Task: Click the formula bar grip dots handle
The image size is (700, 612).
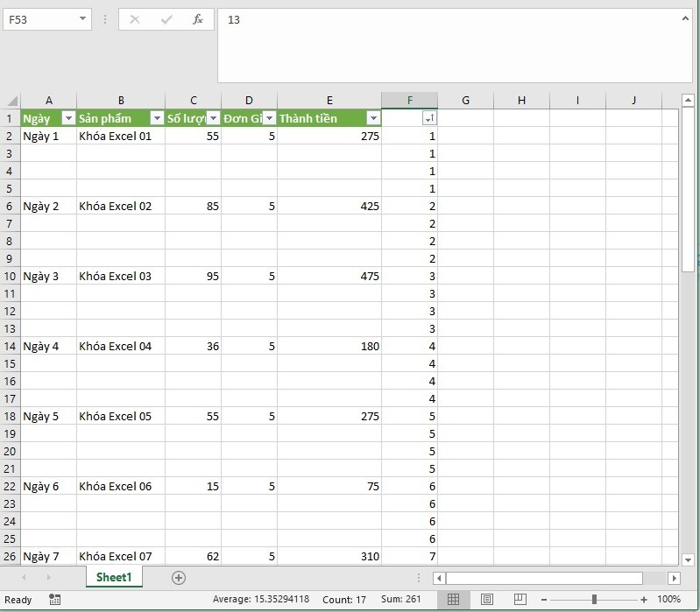Action: point(105,19)
